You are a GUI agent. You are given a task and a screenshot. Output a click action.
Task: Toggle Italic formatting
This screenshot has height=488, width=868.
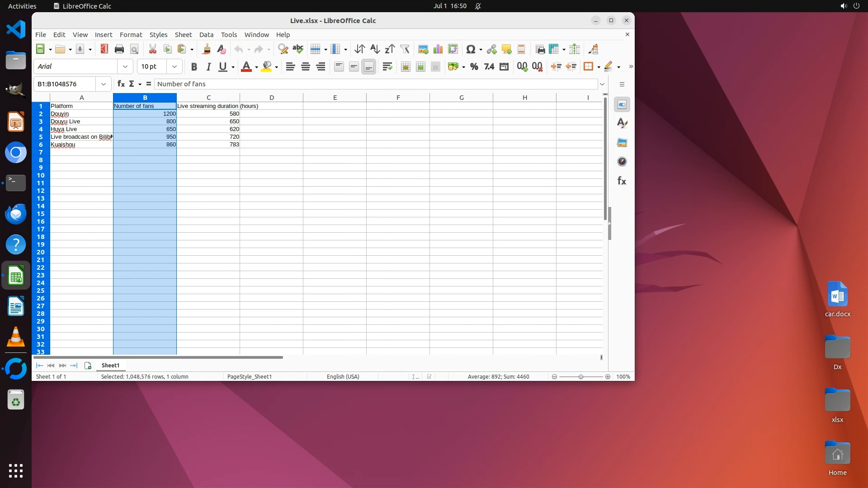208,67
